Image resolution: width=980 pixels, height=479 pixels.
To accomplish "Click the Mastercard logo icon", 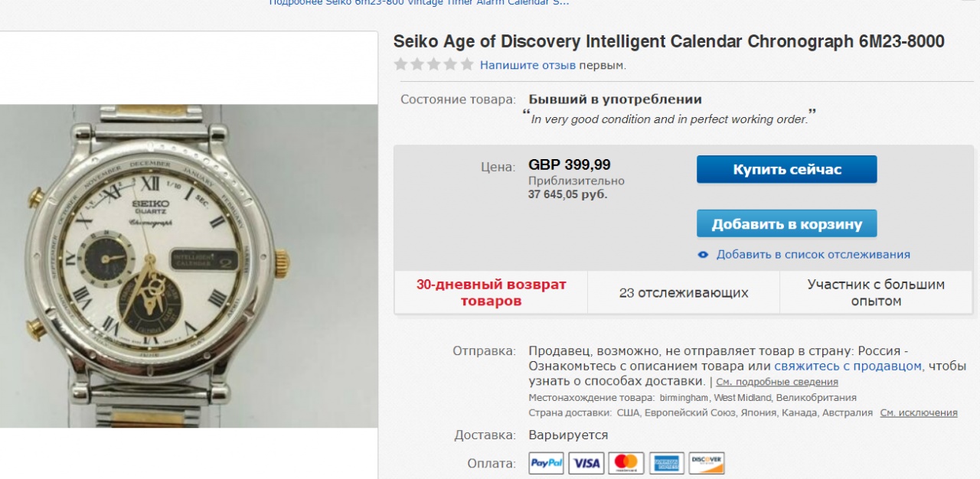I will [x=626, y=463].
